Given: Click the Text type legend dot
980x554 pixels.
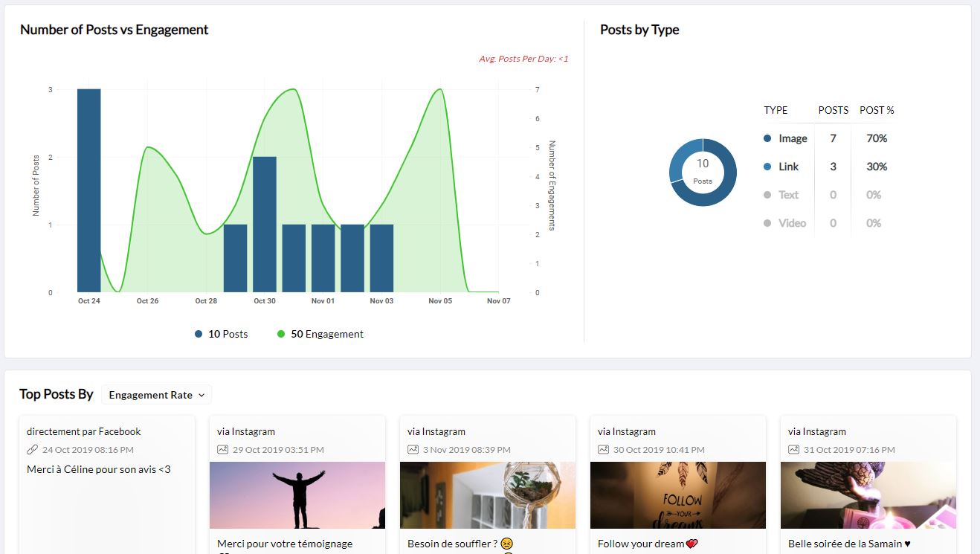Looking at the screenshot, I should click(767, 195).
